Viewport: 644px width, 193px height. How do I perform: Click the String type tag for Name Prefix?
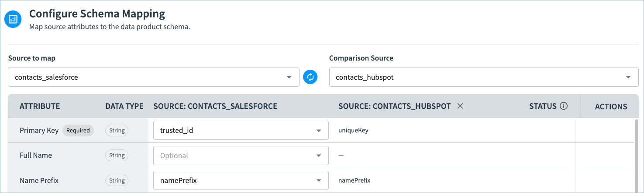[117, 180]
